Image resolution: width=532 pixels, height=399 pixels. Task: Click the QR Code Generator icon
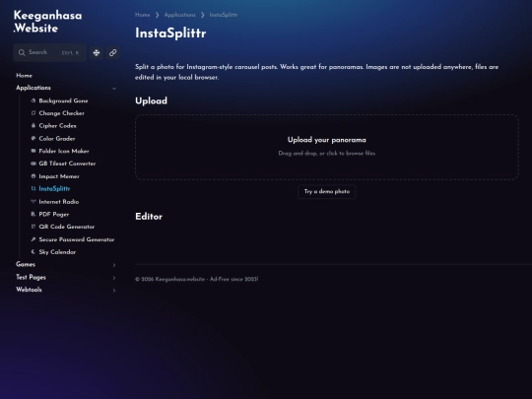33,227
